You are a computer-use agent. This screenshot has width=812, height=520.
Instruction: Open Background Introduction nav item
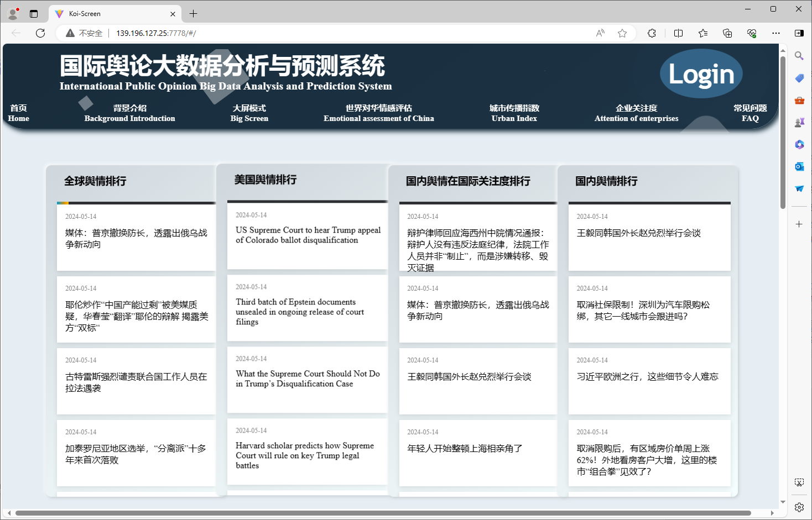click(129, 113)
